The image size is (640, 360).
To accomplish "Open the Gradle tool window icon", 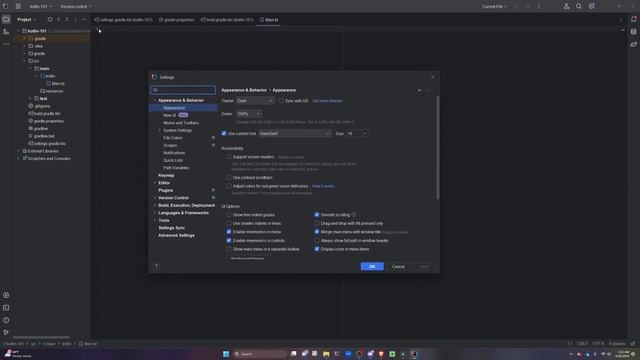I will pos(633,44).
